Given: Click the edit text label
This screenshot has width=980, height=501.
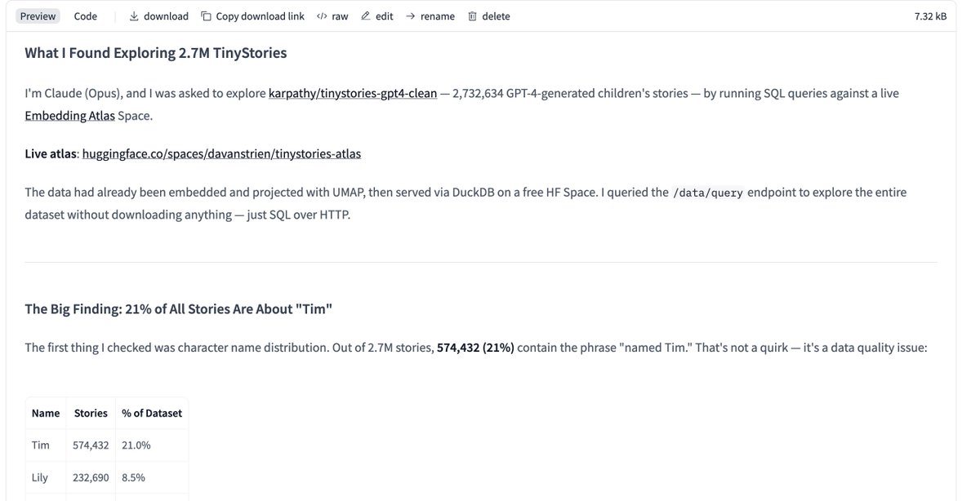Looking at the screenshot, I should (x=385, y=16).
